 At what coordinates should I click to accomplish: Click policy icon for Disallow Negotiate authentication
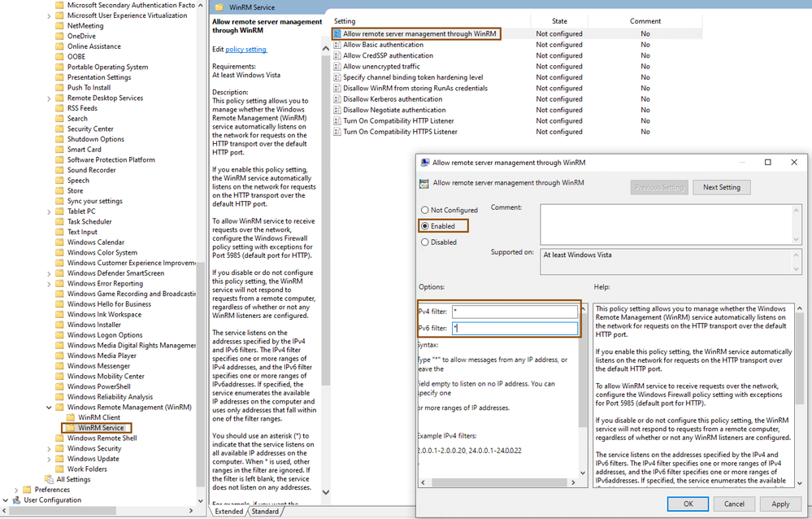tap(337, 110)
